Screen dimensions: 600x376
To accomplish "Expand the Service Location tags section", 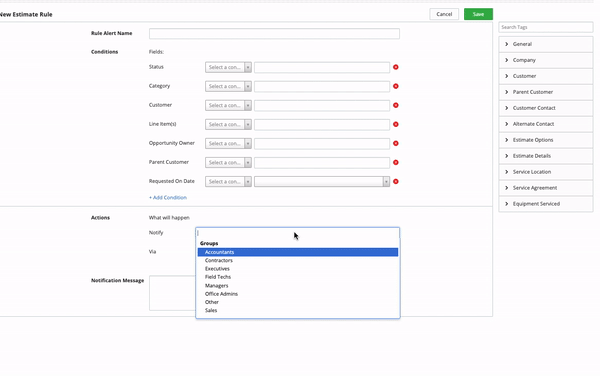I will pos(546,172).
